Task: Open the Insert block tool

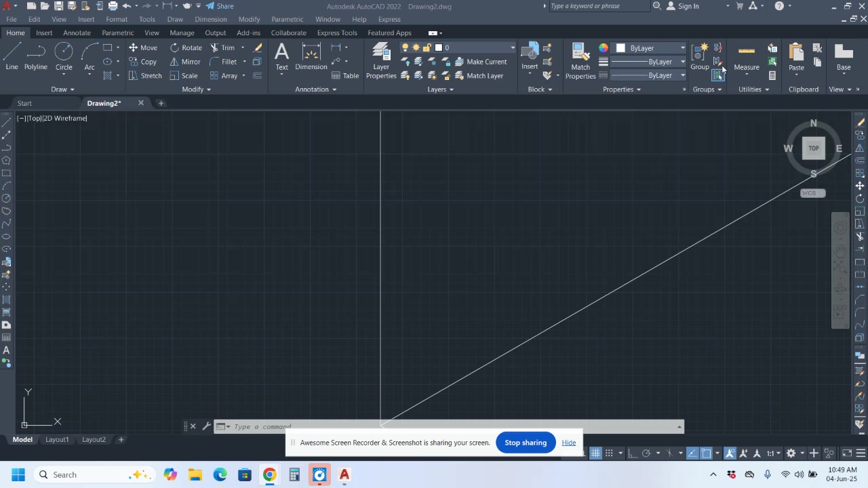Action: click(530, 57)
